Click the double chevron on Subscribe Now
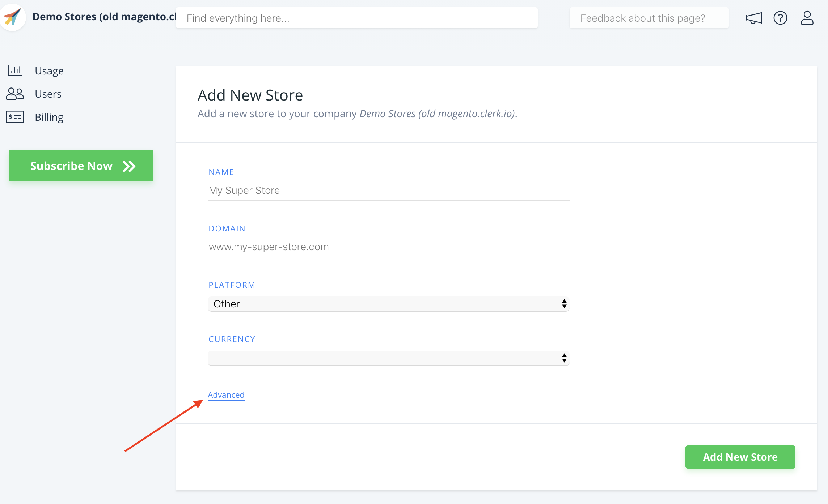This screenshot has height=504, width=828. pyautogui.click(x=129, y=166)
